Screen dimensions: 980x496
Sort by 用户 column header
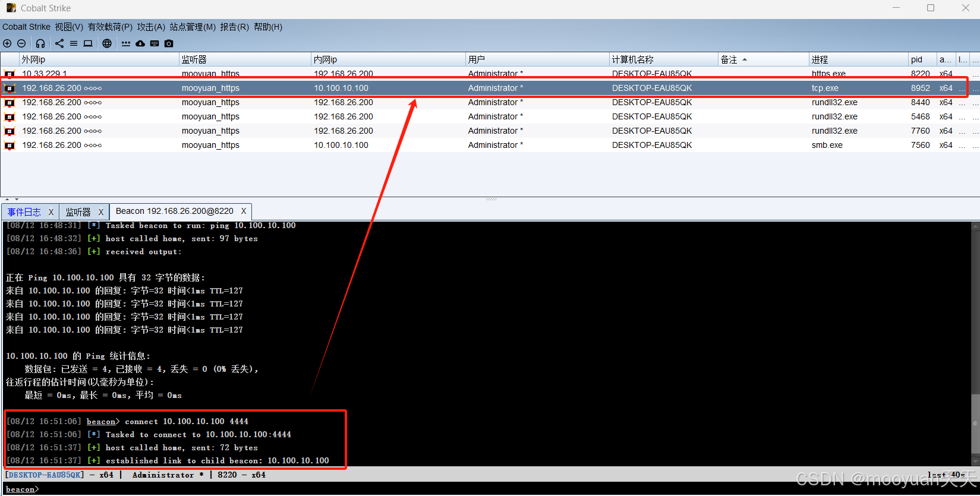(x=537, y=59)
